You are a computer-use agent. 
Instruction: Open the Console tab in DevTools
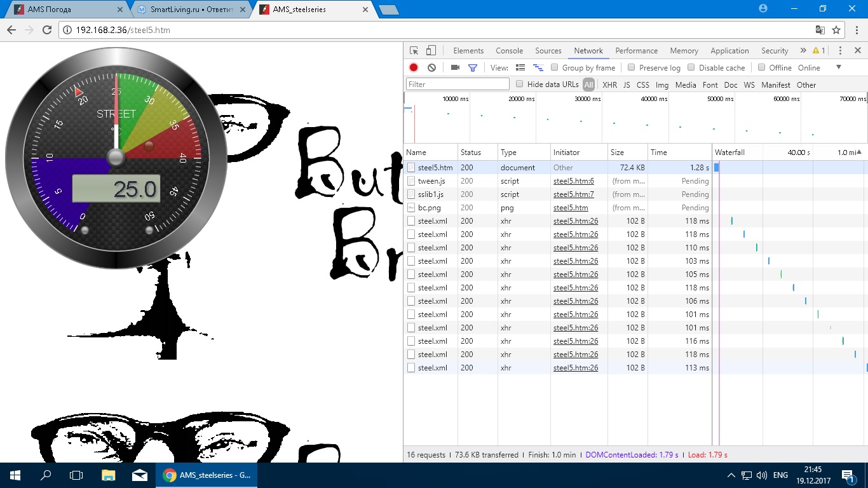coord(509,51)
